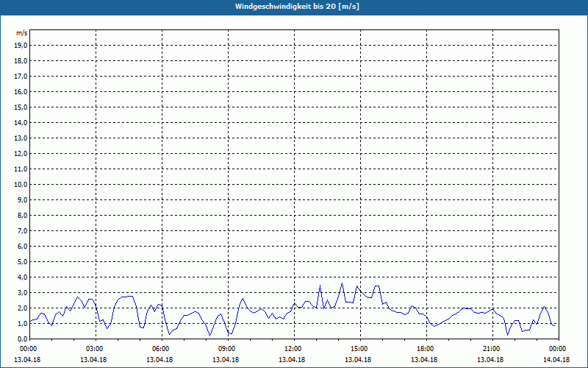Click the 18,0 y-axis label
588x368 pixels.
click(x=21, y=61)
